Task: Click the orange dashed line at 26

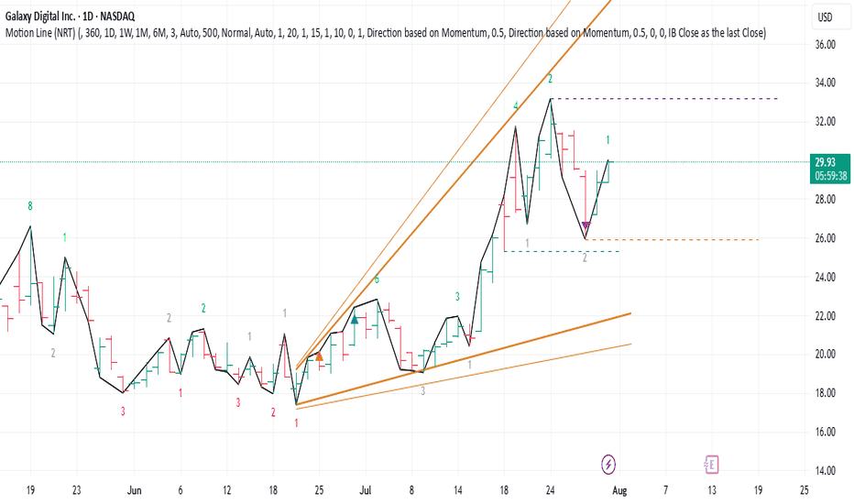Action: pyautogui.click(x=672, y=239)
